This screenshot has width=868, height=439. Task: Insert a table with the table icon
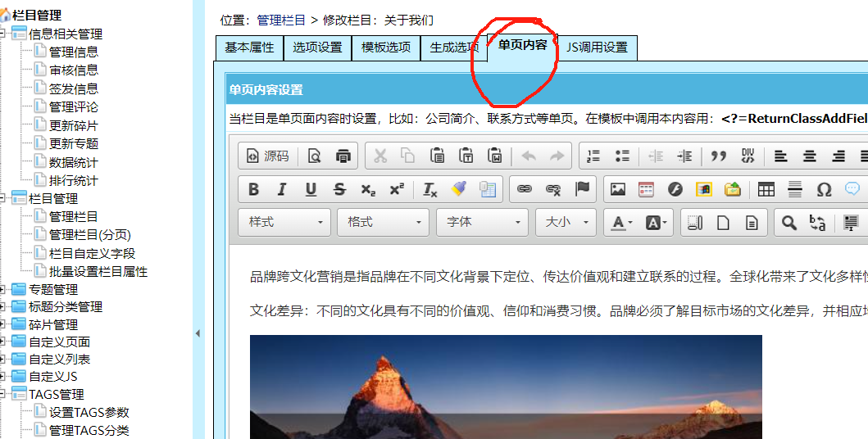pyautogui.click(x=766, y=189)
